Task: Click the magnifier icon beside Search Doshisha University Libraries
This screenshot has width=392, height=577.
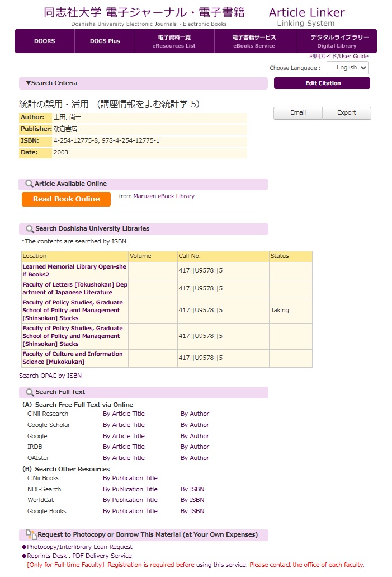Action: tap(30, 229)
